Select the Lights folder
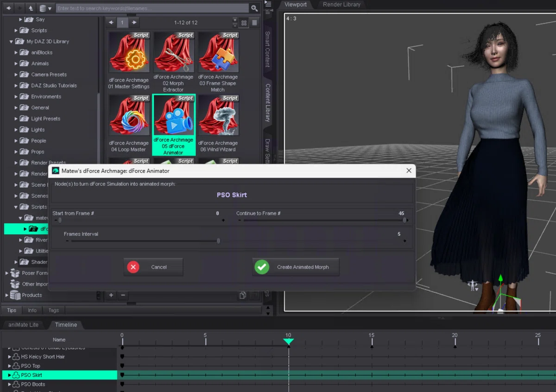The width and height of the screenshot is (556, 392). pyautogui.click(x=38, y=130)
